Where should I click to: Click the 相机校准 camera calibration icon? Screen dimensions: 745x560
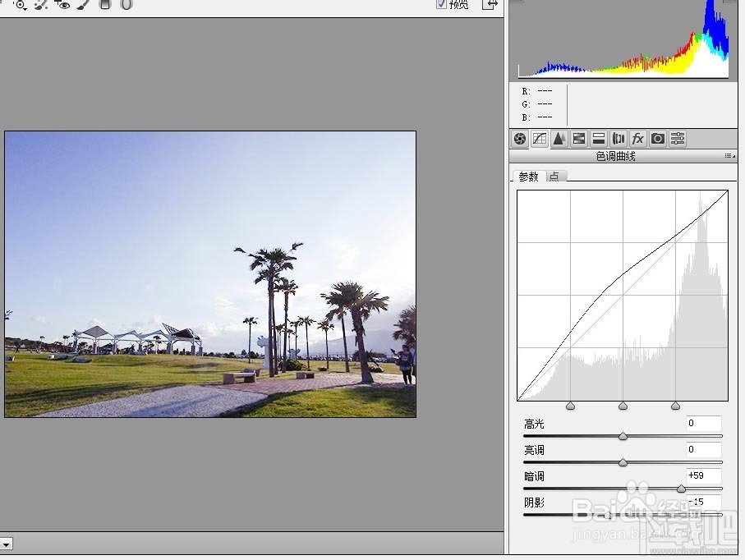point(658,138)
